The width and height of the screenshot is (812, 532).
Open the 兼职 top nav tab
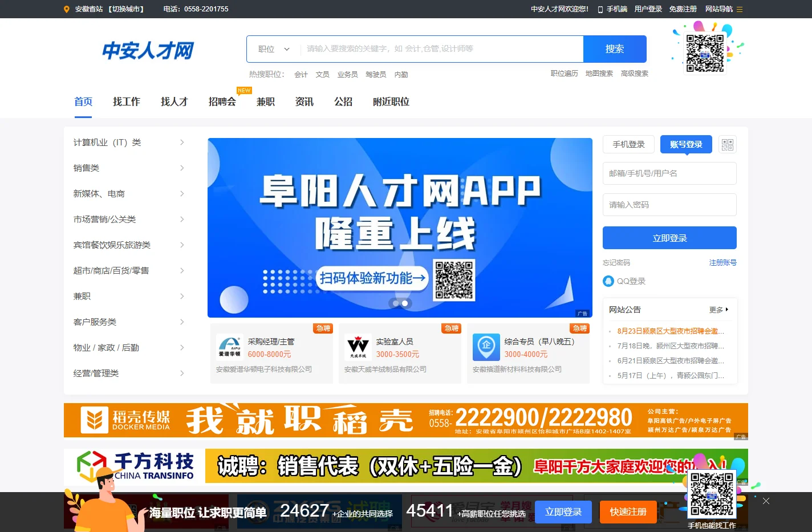[x=266, y=102]
